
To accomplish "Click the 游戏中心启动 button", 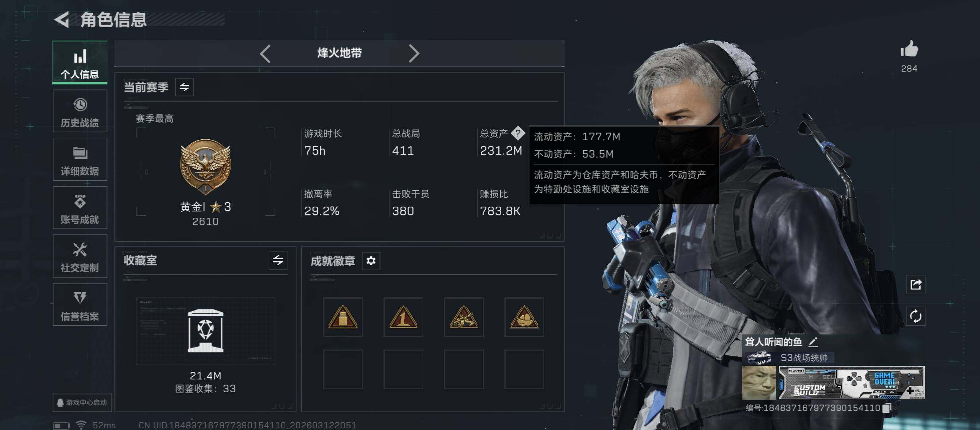I will click(82, 403).
